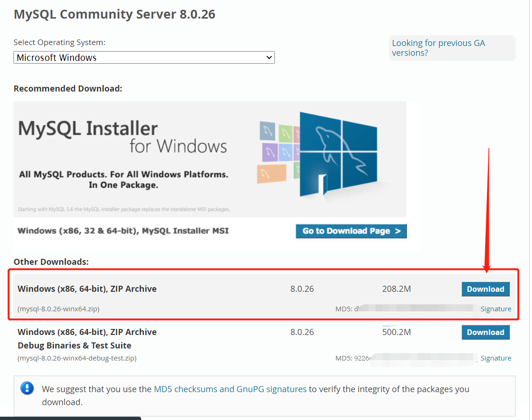The height and width of the screenshot is (420, 532).
Task: Open Signature link for the debug-test zip
Action: pyautogui.click(x=496, y=358)
